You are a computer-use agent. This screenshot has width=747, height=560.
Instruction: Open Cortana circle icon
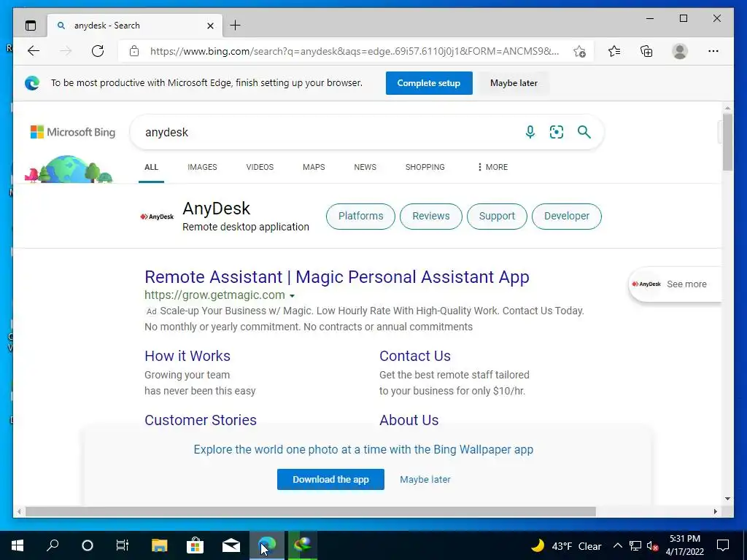(88, 545)
